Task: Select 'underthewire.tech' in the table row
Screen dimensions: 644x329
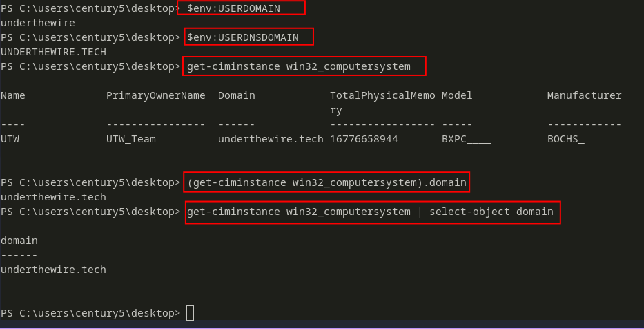Action: pyautogui.click(x=271, y=139)
